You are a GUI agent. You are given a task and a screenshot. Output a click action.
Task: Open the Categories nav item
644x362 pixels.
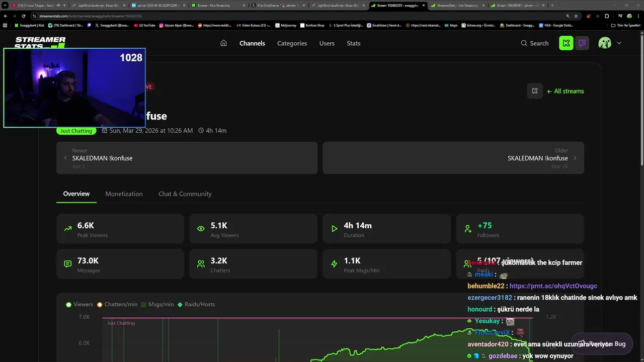[292, 43]
